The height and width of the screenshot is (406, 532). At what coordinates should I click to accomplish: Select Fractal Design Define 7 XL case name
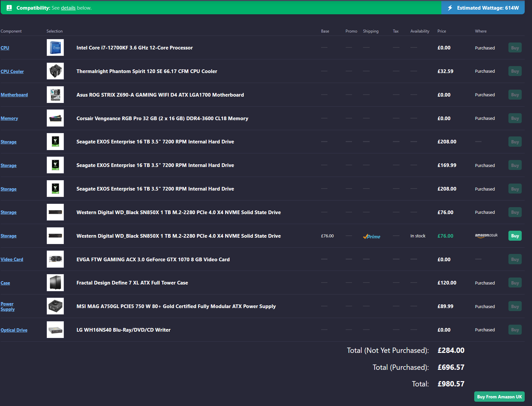(x=132, y=283)
